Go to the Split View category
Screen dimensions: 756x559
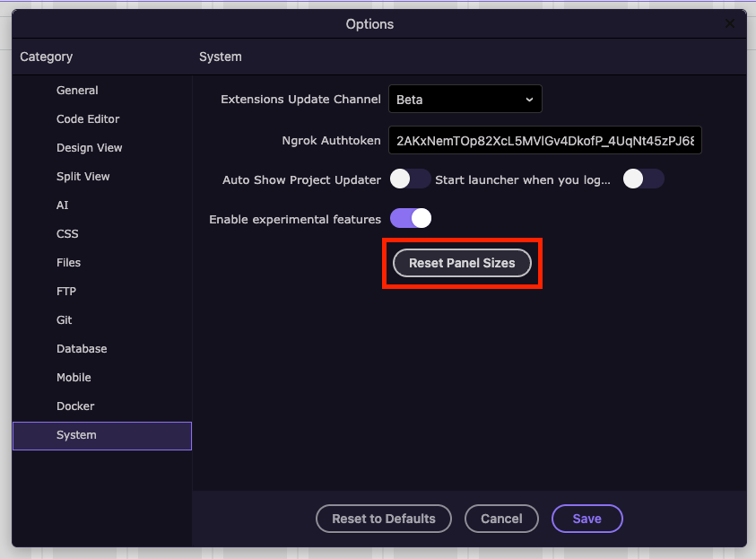pyautogui.click(x=102, y=177)
